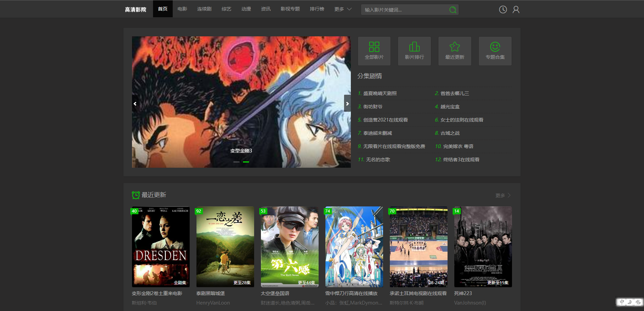This screenshot has height=311, width=644.
Task: Open the user account icon
Action: [x=516, y=10]
